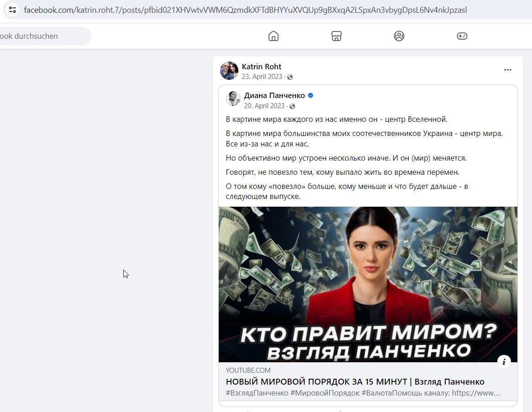Open the Groups icon in navigation
The height and width of the screenshot is (412, 532).
(399, 36)
